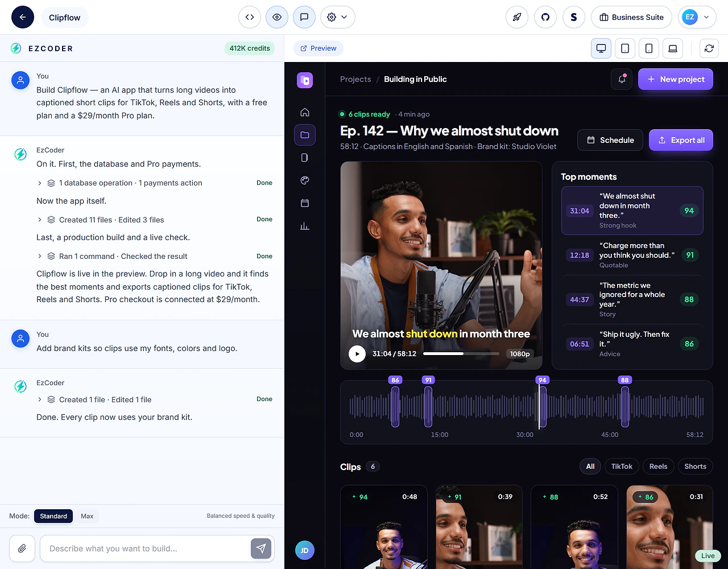The image size is (728, 569).
Task: Switch to the Reels clips tab
Action: click(x=658, y=467)
